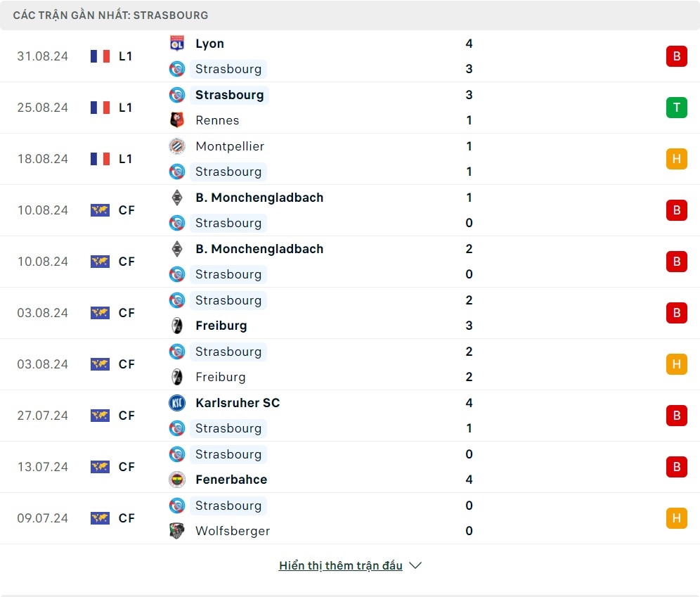Click the L1 league label on 25.08.24
This screenshot has height=597, width=700.
[126, 108]
